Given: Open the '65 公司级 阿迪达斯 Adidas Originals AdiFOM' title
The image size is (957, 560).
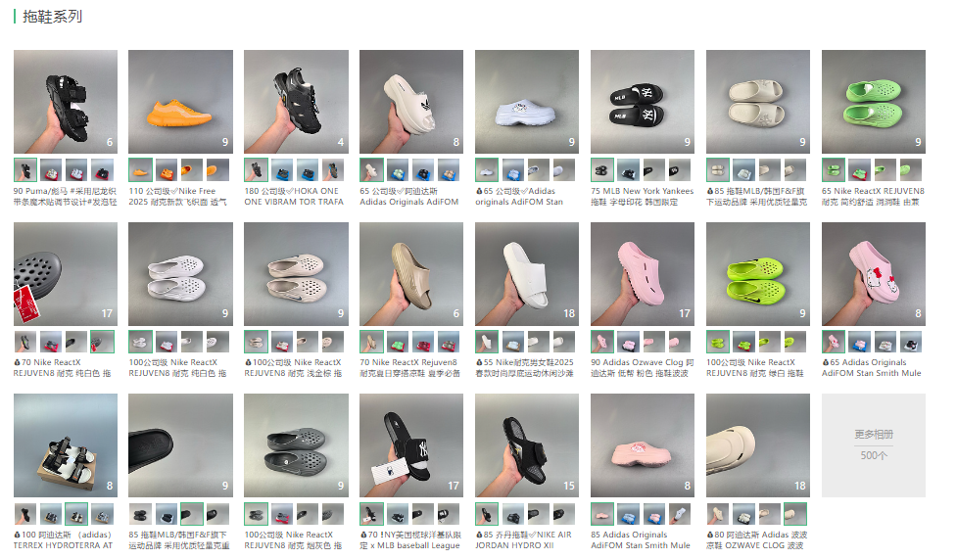Looking at the screenshot, I should tap(408, 197).
